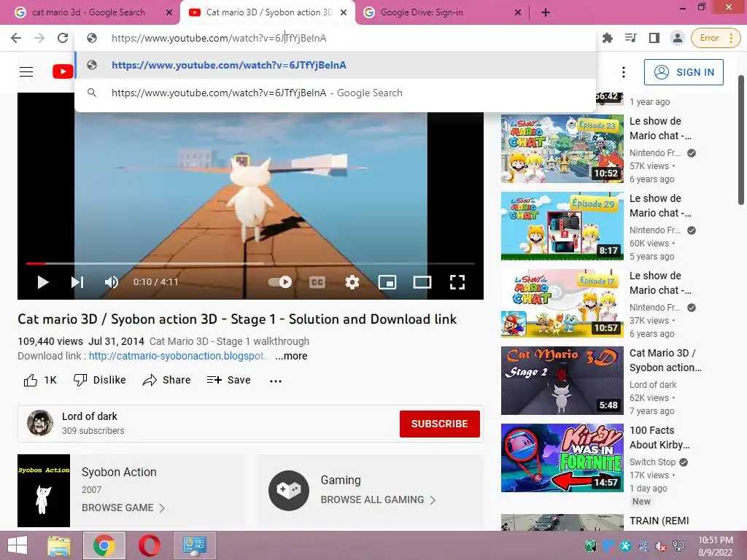Open Opera browser from taskbar
The height and width of the screenshot is (560, 747).
pyautogui.click(x=149, y=545)
